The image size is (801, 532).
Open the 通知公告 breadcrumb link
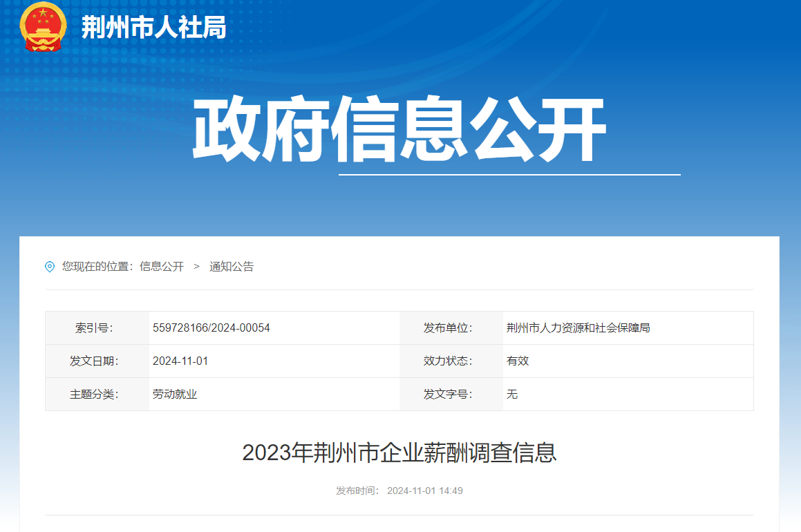[232, 267]
